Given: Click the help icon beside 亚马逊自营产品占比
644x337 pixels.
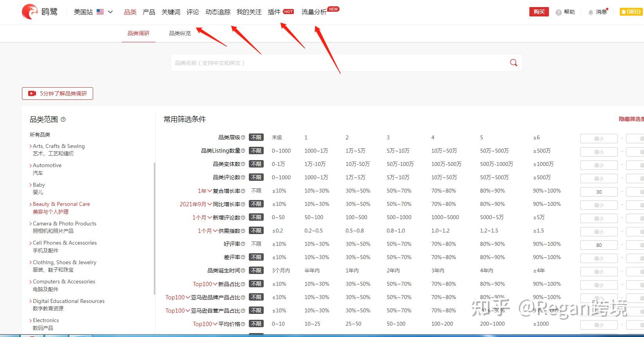Looking at the screenshot, I should (243, 310).
